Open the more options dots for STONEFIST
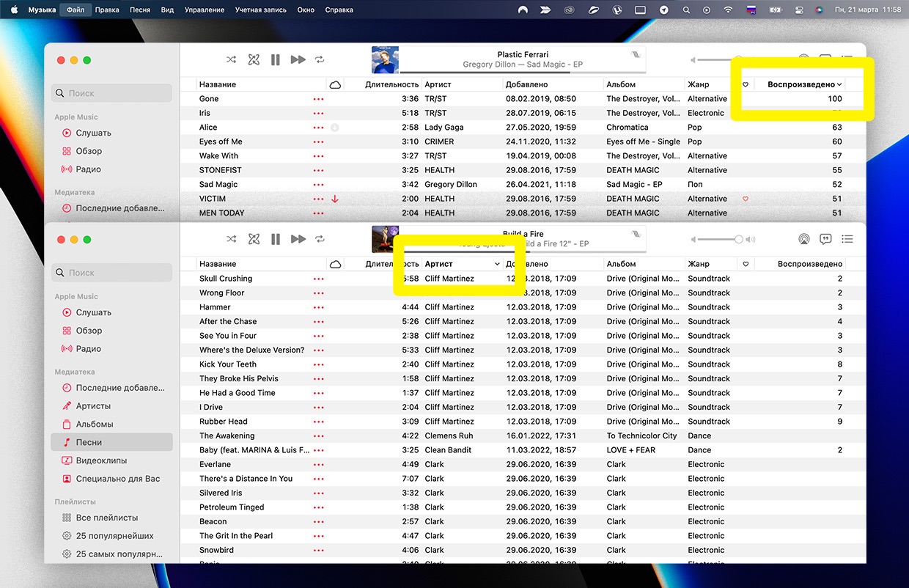This screenshot has width=909, height=588. [x=318, y=170]
